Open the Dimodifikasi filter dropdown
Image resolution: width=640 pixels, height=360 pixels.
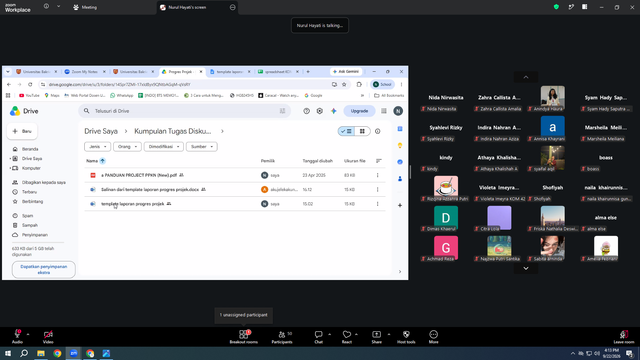(164, 147)
